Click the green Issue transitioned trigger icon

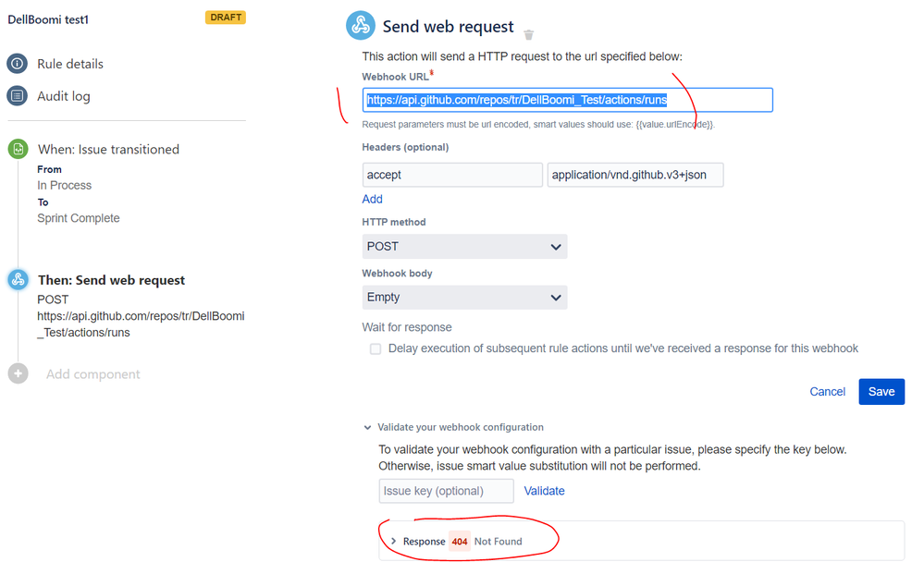18,149
